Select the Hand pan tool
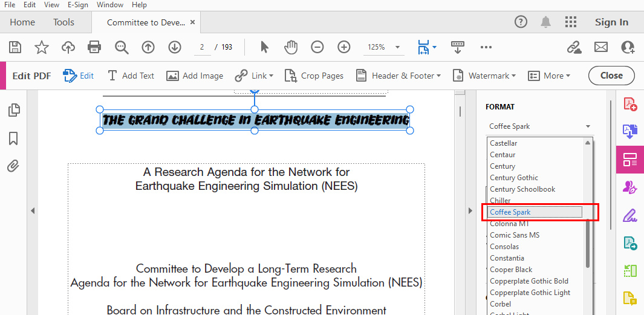 pos(291,47)
